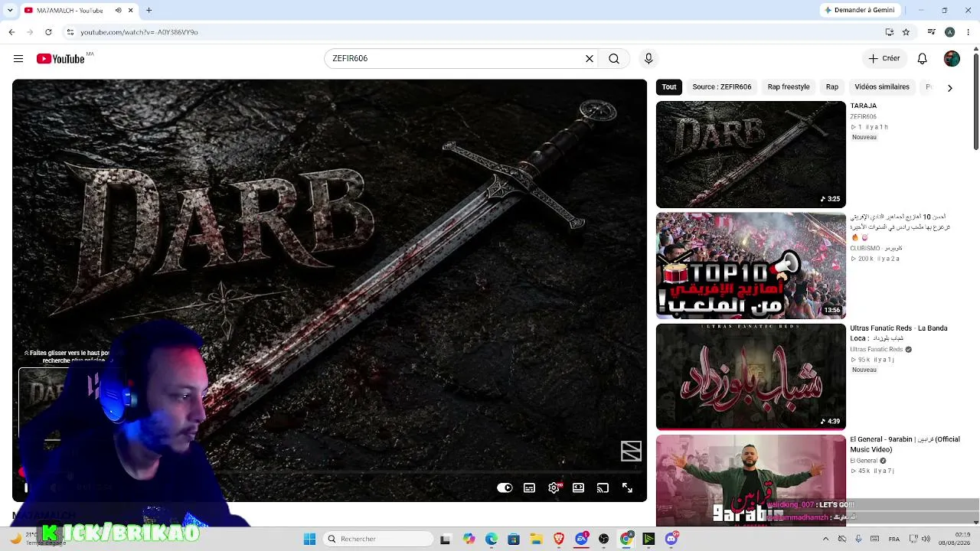Open the TARAJA video thumbnail

pos(751,155)
